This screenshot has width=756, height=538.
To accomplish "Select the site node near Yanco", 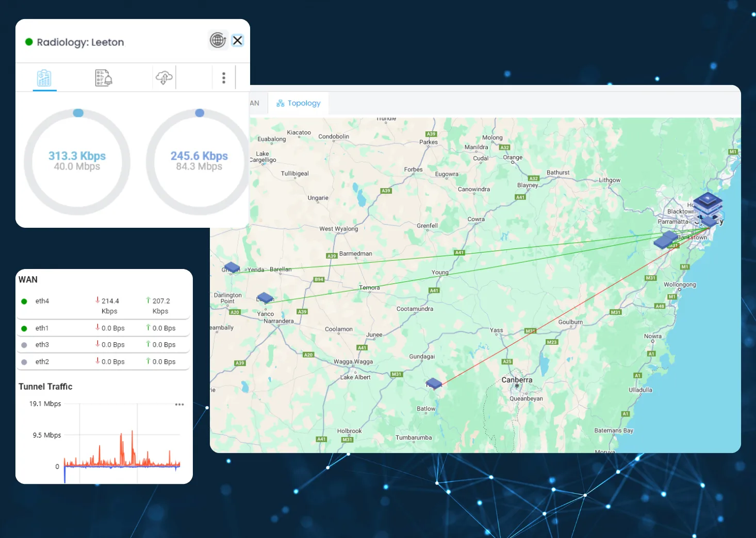I will point(265,297).
